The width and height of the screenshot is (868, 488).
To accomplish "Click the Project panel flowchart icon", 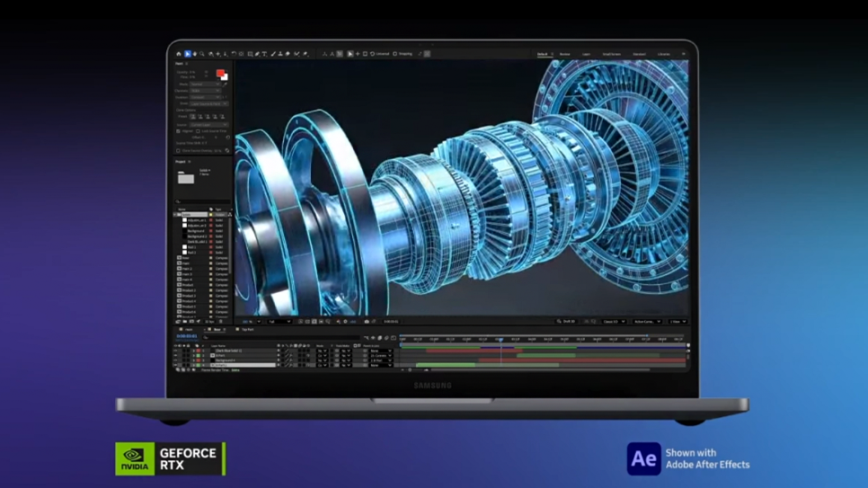I will pyautogui.click(x=230, y=215).
